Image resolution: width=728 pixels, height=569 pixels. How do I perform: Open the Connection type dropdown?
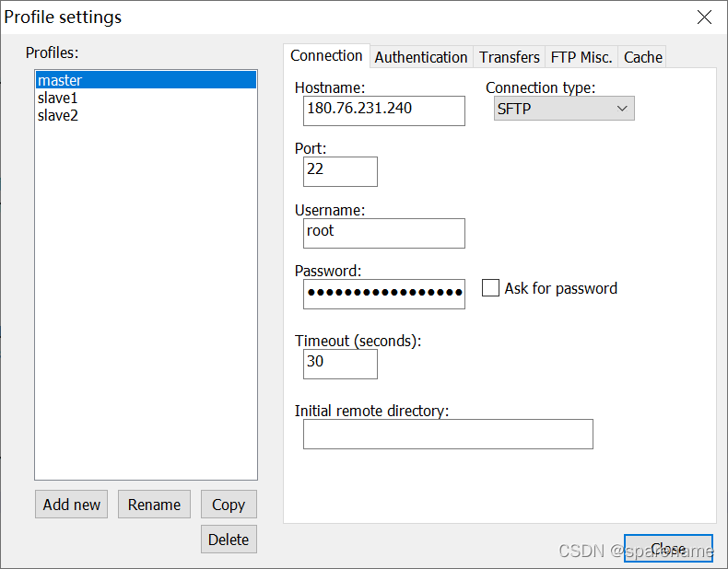point(564,109)
